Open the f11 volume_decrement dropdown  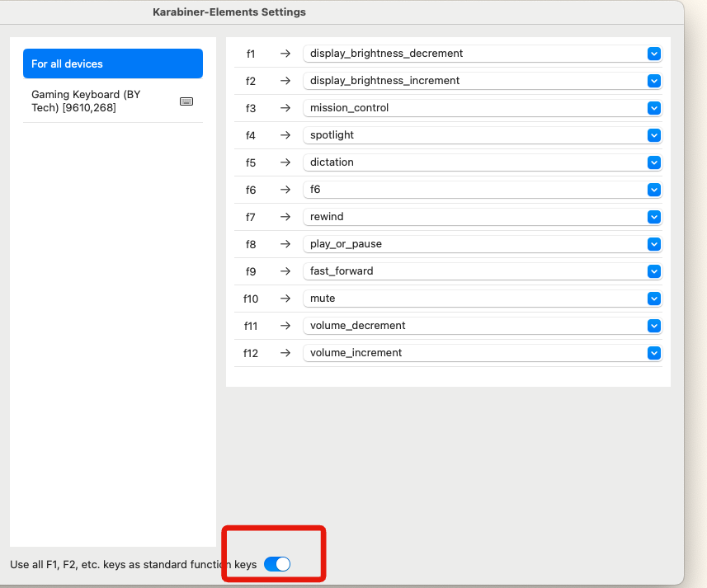tap(483, 326)
